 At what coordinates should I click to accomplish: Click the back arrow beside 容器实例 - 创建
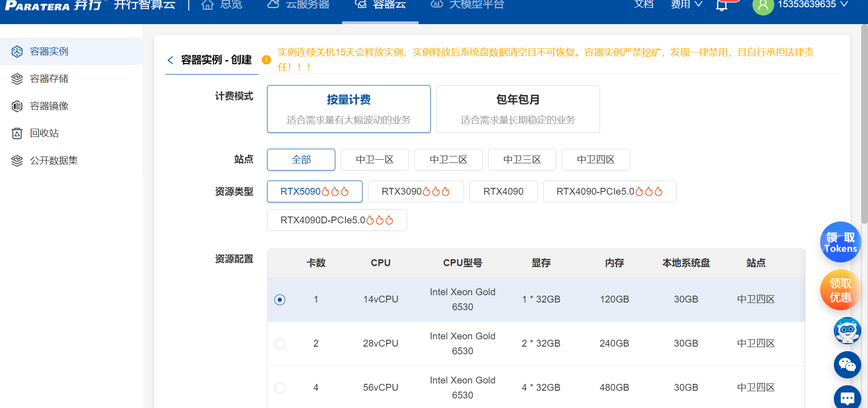pos(170,60)
